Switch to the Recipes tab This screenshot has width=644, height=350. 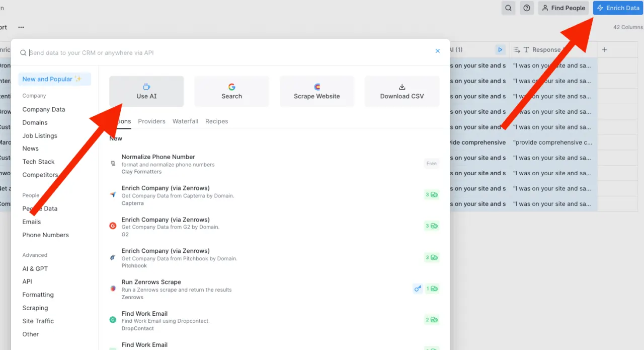(217, 121)
